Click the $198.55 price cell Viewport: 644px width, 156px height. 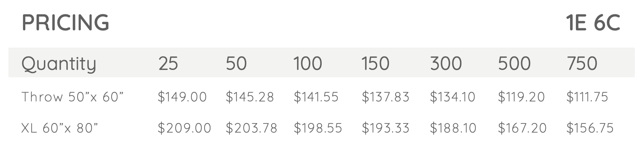coord(318,128)
